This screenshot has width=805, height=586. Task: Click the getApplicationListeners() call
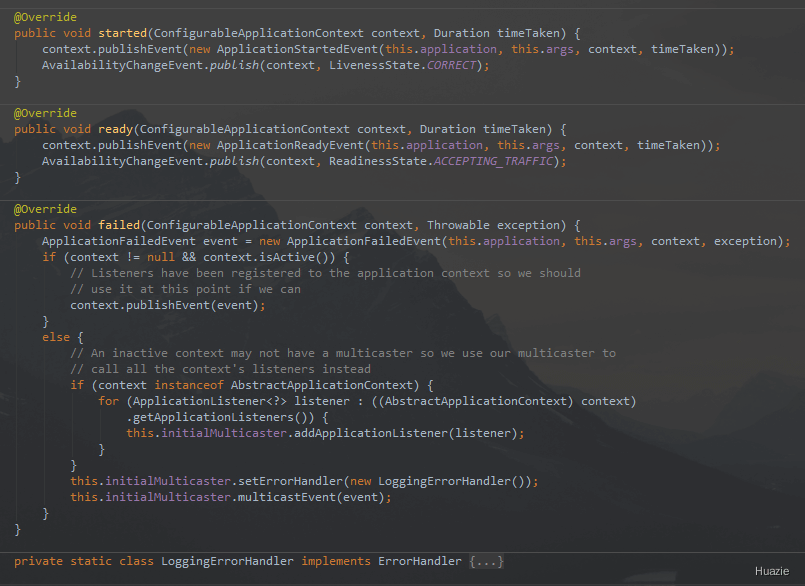point(223,417)
